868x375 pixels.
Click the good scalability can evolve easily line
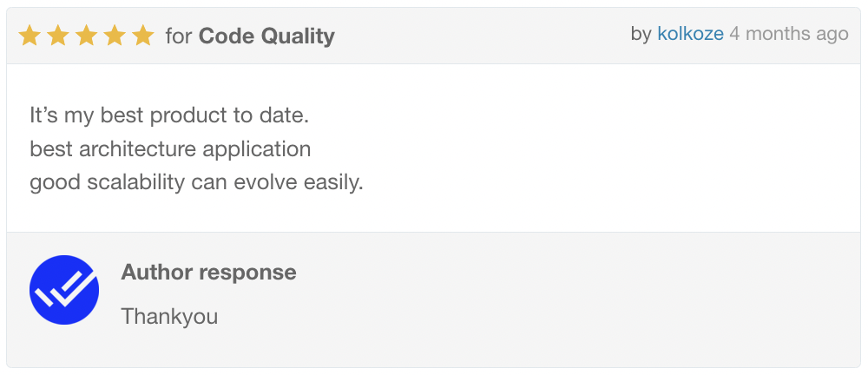[196, 182]
